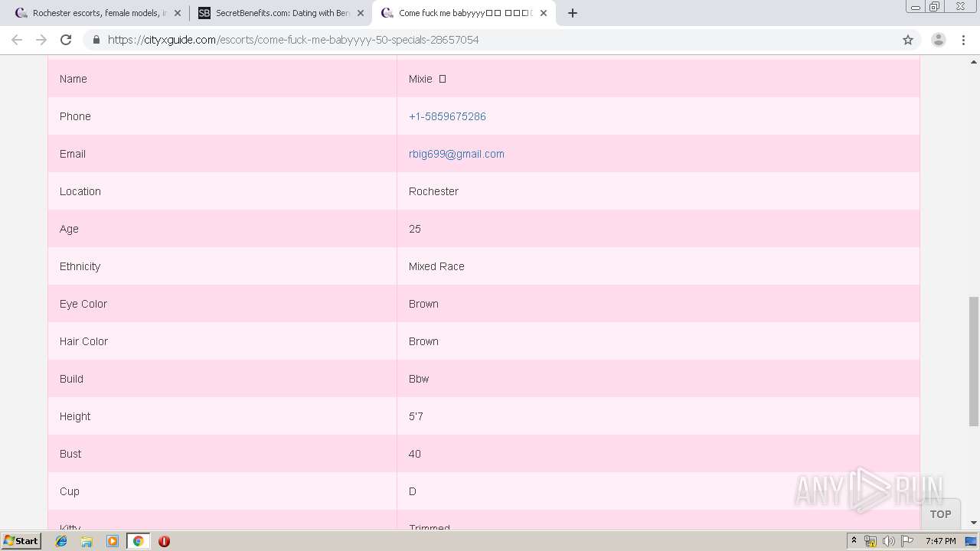Open the network tray icon
The image size is (980, 551).
(871, 541)
